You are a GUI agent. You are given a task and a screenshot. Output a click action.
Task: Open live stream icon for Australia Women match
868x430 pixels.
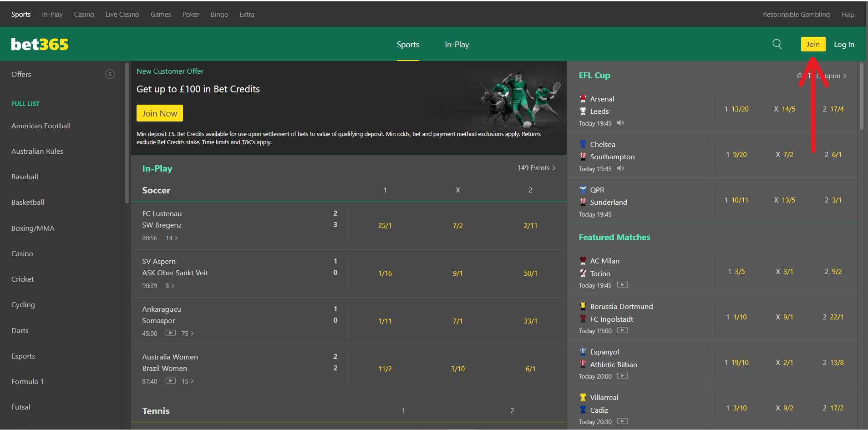pos(171,381)
